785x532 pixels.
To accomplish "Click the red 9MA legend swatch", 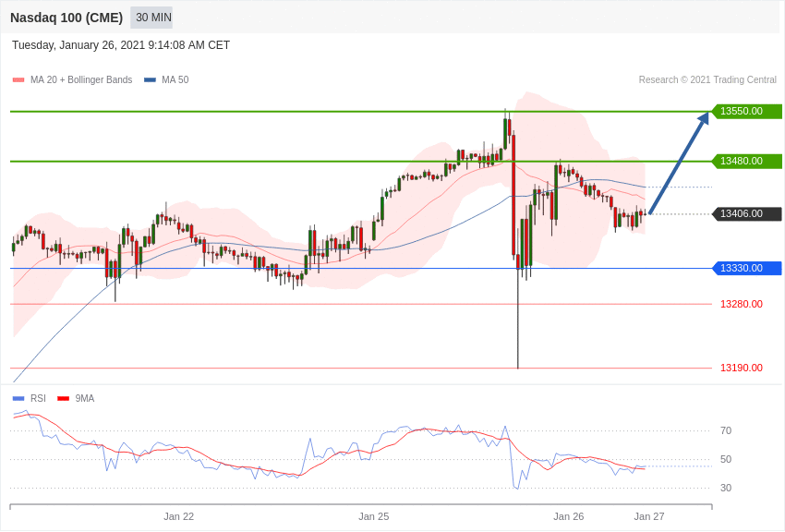I will 63,399.
